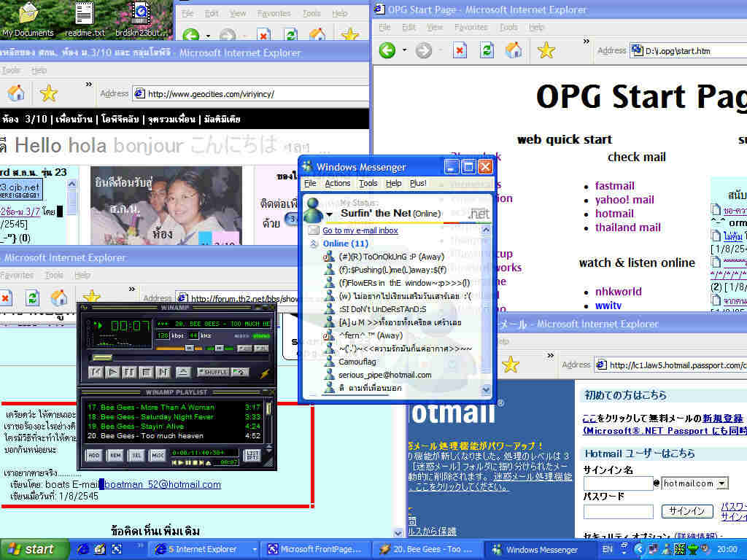Screen dimensions: 747x560
Task: Click Messenger contact list scroll-down arrow
Action: point(485,390)
